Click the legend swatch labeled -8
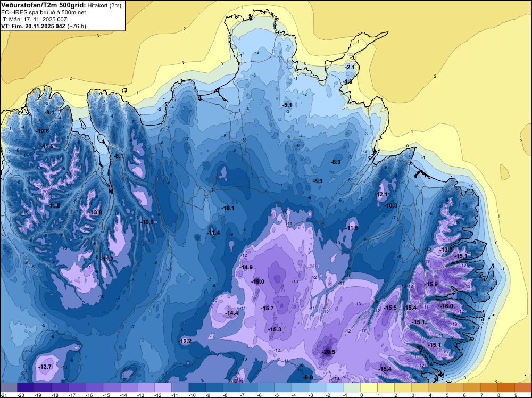This screenshot has height=398, width=532. (231, 387)
